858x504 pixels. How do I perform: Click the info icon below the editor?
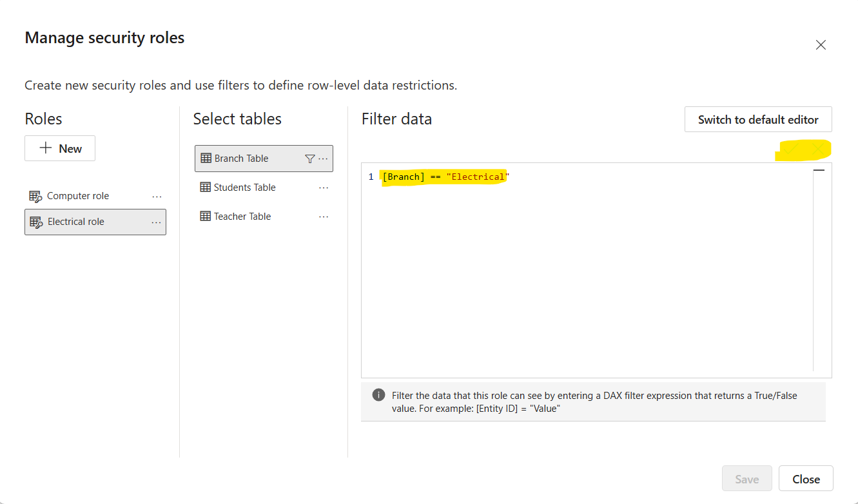point(378,395)
